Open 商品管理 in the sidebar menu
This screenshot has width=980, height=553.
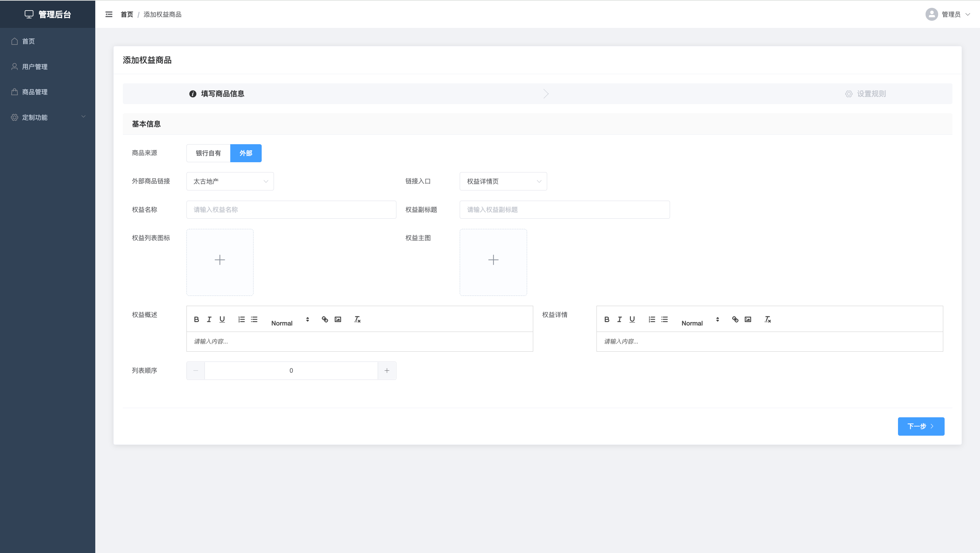tap(48, 92)
